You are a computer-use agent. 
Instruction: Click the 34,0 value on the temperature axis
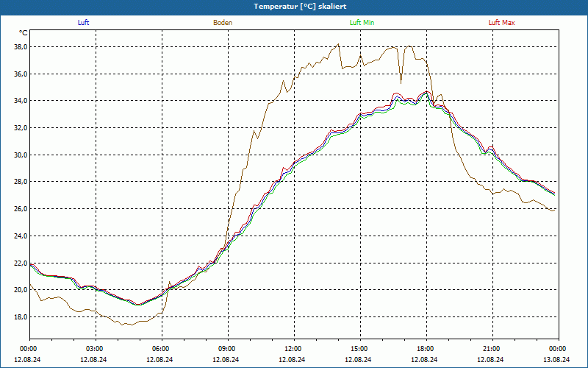21,101
